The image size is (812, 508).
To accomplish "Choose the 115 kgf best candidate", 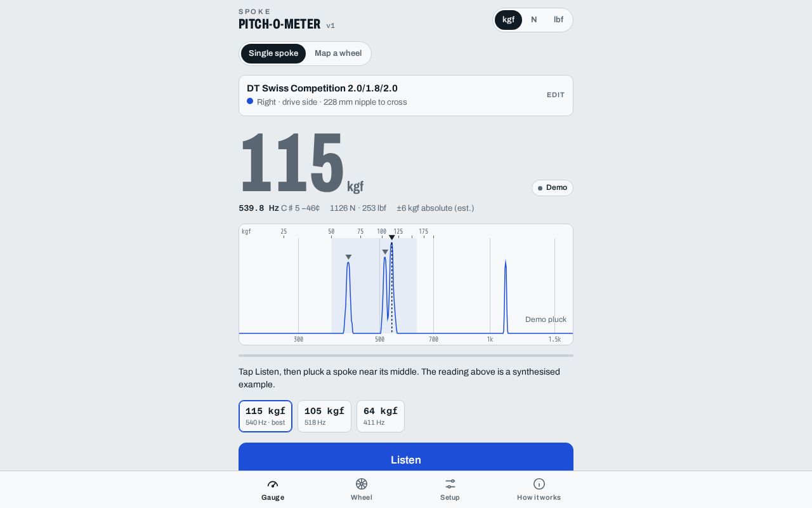I will [265, 416].
